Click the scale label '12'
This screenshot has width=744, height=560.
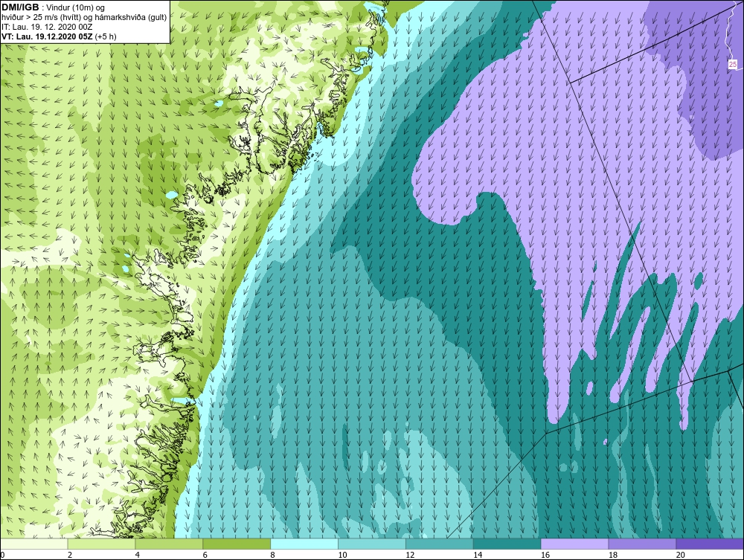[410, 555]
